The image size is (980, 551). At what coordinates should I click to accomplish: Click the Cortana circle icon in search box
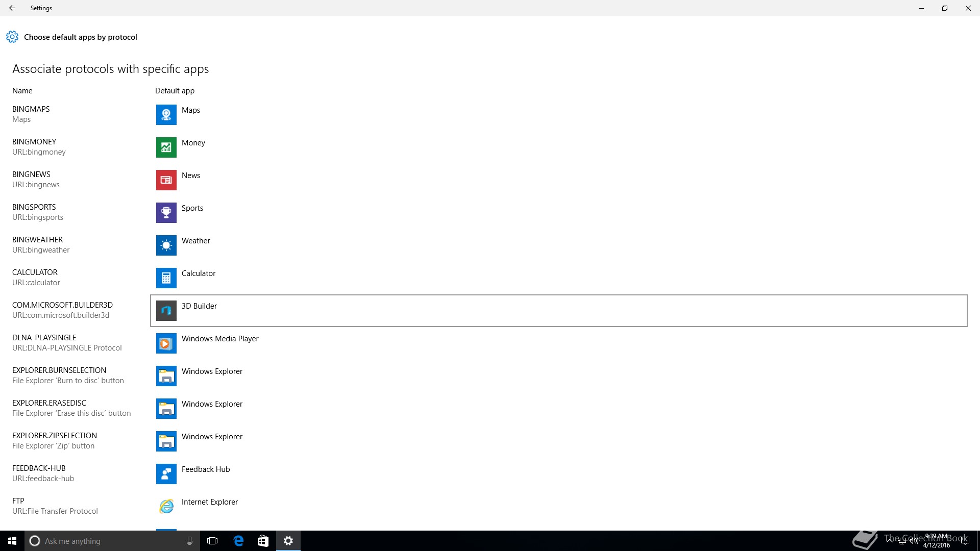(35, 541)
